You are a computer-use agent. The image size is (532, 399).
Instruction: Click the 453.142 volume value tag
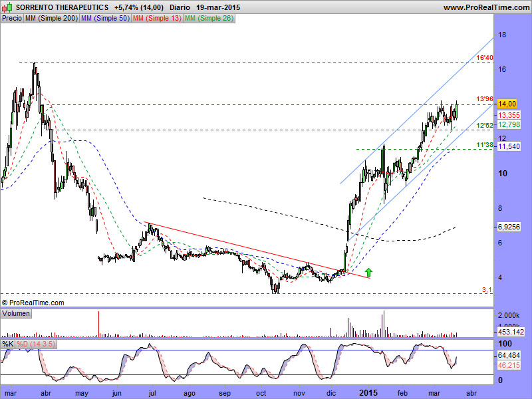(x=511, y=332)
